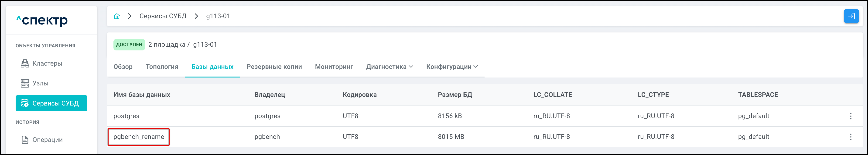The height and width of the screenshot is (155, 868).
Task: Click the Спектр logo
Action: click(42, 21)
